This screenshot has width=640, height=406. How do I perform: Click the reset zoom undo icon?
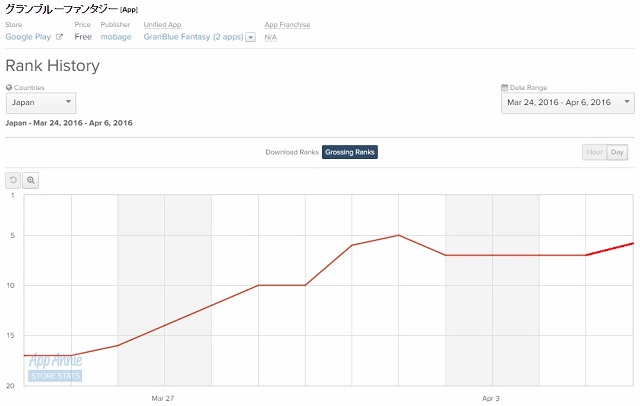13,180
